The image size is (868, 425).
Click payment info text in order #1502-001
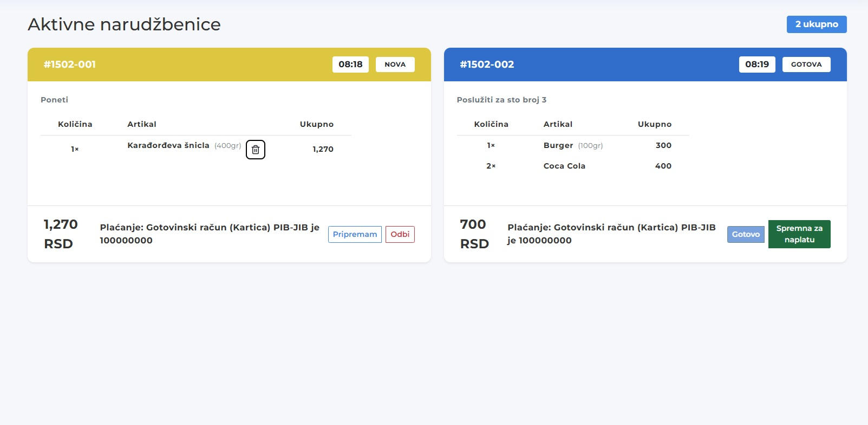click(x=210, y=234)
